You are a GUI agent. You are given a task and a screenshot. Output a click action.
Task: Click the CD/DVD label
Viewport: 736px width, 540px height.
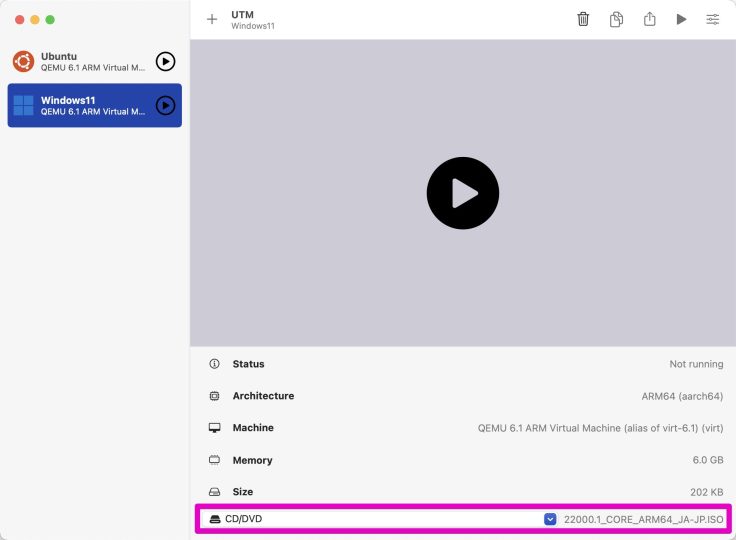(244, 519)
